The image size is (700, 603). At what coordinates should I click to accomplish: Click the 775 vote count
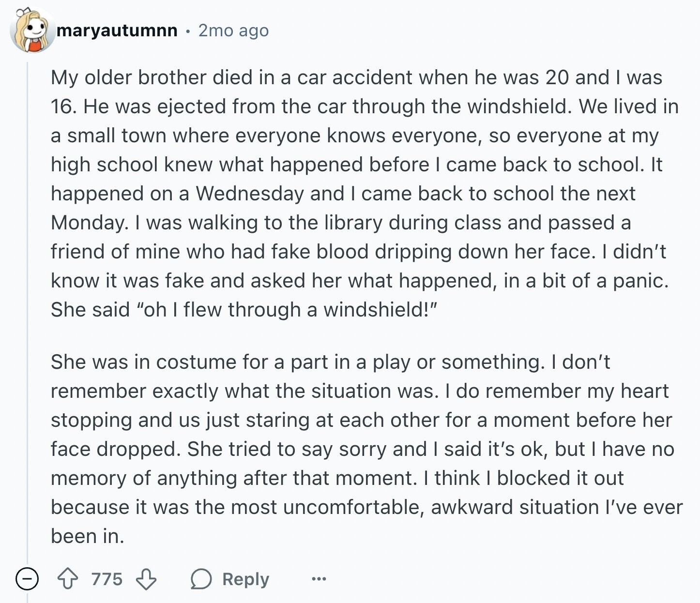[107, 579]
